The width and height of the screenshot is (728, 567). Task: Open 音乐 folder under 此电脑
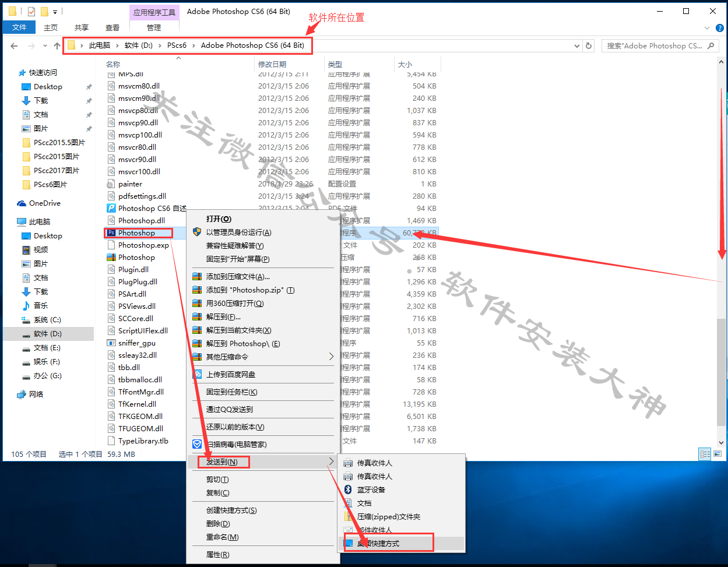click(40, 305)
